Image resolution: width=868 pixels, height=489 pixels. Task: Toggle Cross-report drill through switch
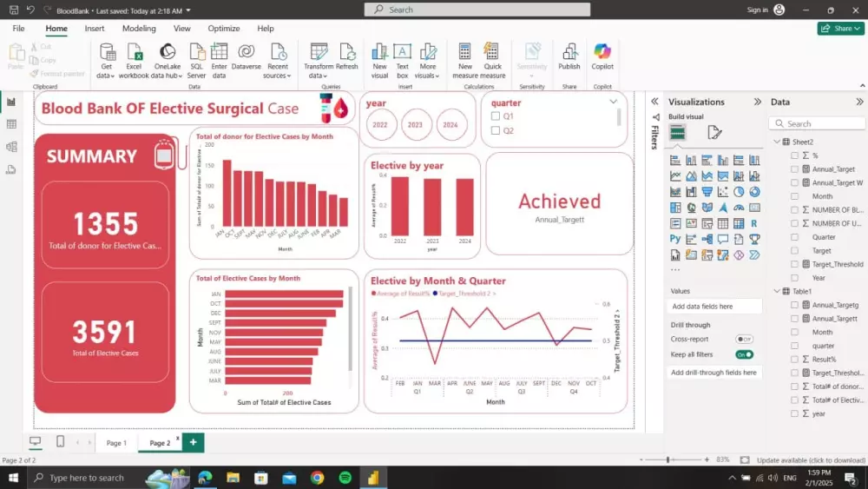point(744,339)
